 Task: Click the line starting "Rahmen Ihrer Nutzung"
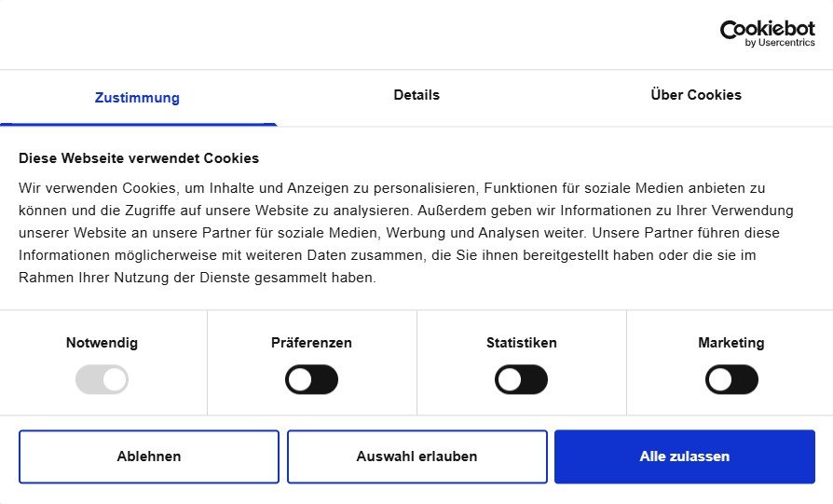(197, 278)
